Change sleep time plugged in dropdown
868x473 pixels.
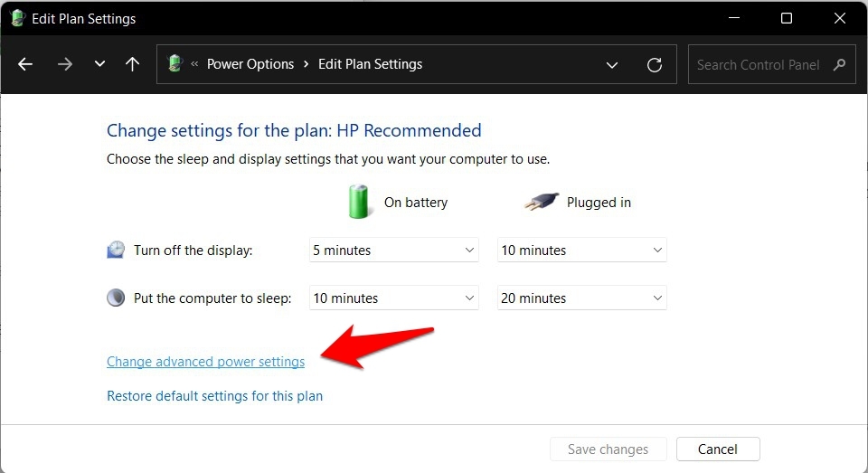[581, 298]
